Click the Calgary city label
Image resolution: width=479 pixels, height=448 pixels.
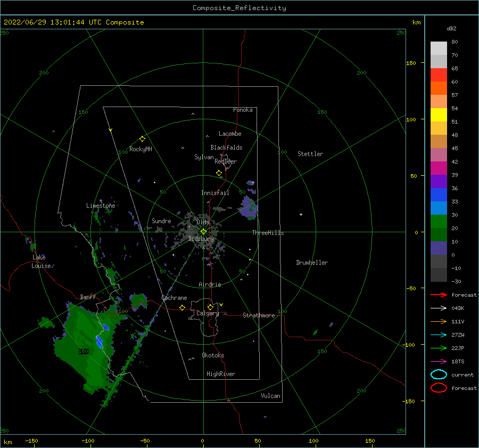208,313
